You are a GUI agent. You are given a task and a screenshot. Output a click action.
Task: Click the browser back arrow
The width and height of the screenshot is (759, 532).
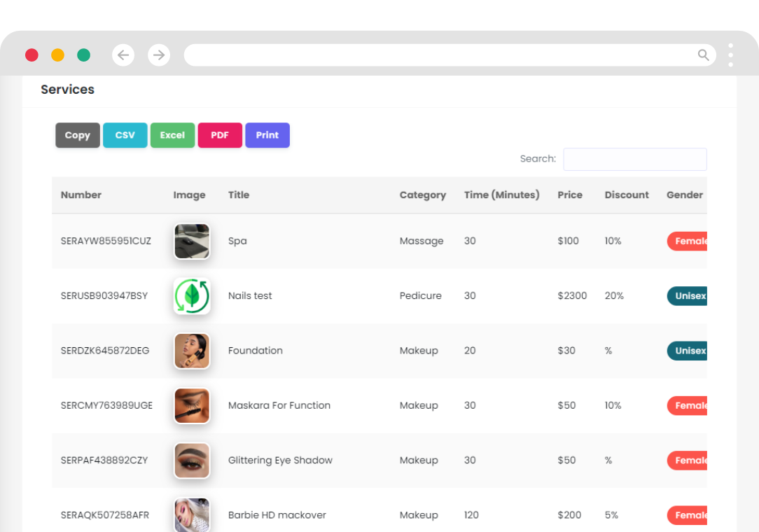(x=123, y=55)
